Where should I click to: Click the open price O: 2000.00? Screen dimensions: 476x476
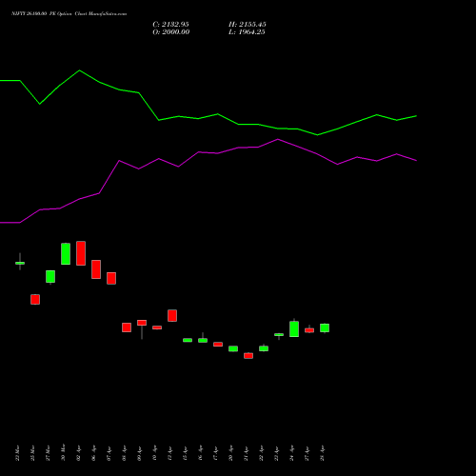(x=171, y=32)
